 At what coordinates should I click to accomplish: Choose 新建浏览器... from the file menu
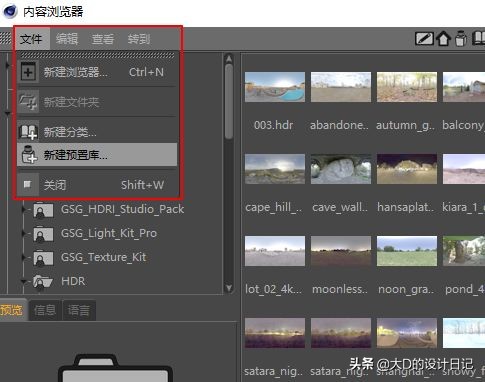pyautogui.click(x=97, y=72)
